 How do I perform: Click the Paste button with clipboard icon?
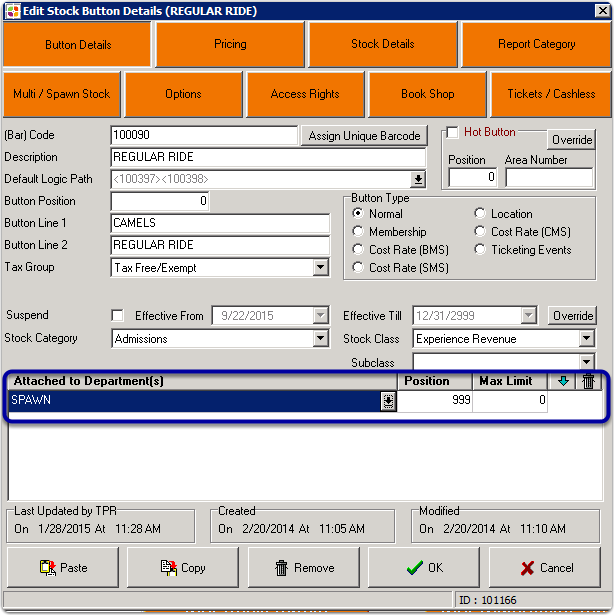(x=63, y=567)
